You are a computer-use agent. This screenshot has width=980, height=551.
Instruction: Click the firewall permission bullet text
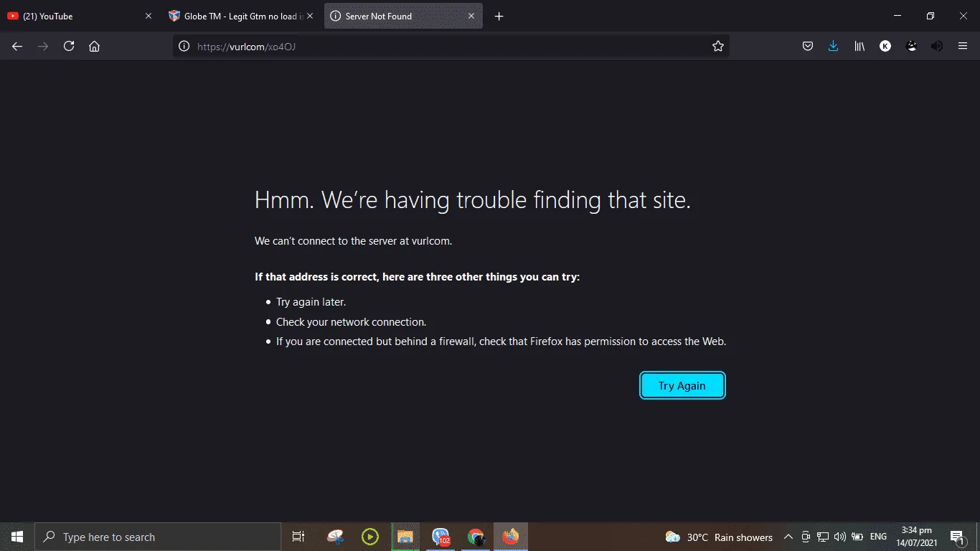coord(501,342)
